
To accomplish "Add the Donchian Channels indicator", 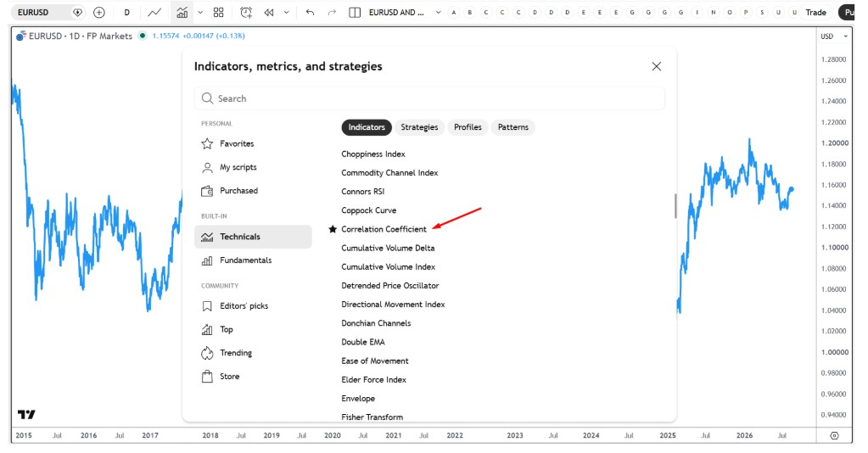I will tap(376, 323).
